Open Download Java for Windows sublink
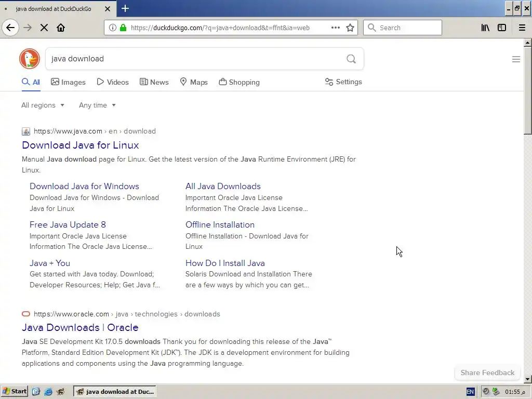 pos(85,187)
